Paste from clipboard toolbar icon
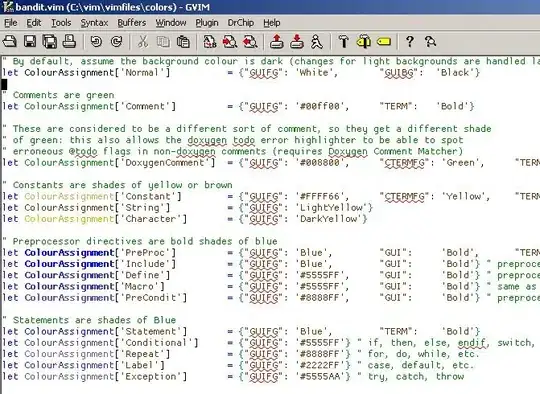This screenshot has width=540, height=394. pos(183,42)
